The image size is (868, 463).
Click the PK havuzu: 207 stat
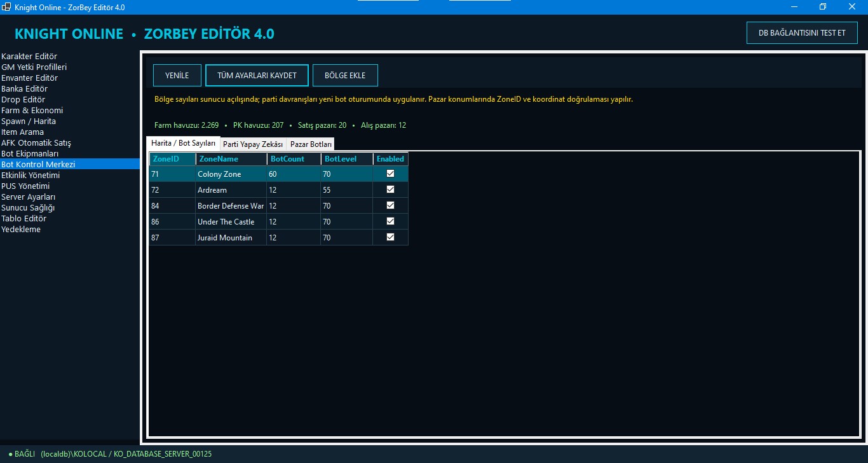point(258,125)
